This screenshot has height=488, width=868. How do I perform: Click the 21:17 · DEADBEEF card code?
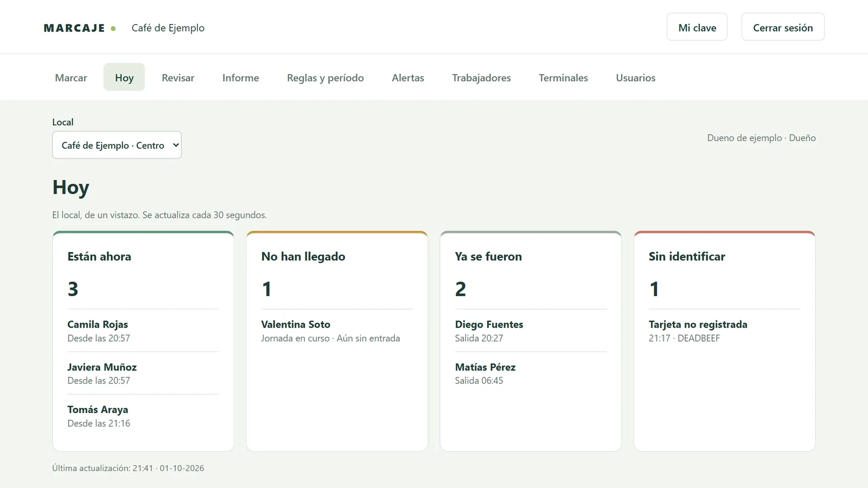[684, 338]
